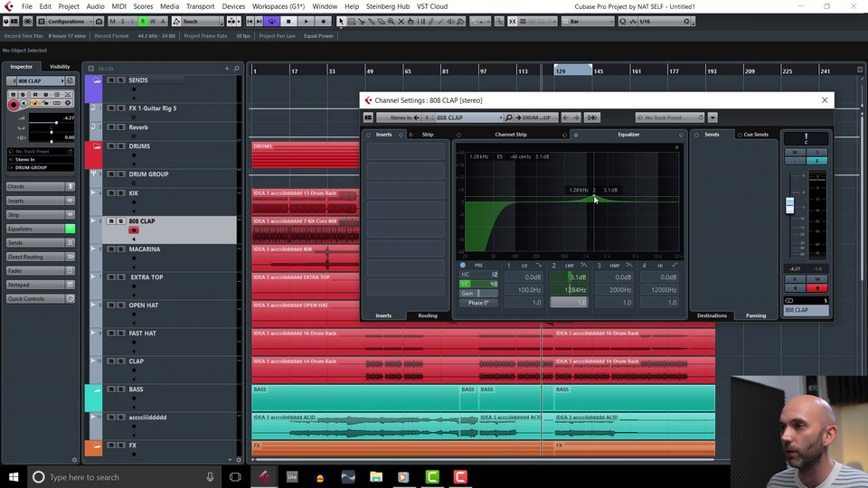
Task: Open the Transport menu
Action: pyautogui.click(x=200, y=6)
